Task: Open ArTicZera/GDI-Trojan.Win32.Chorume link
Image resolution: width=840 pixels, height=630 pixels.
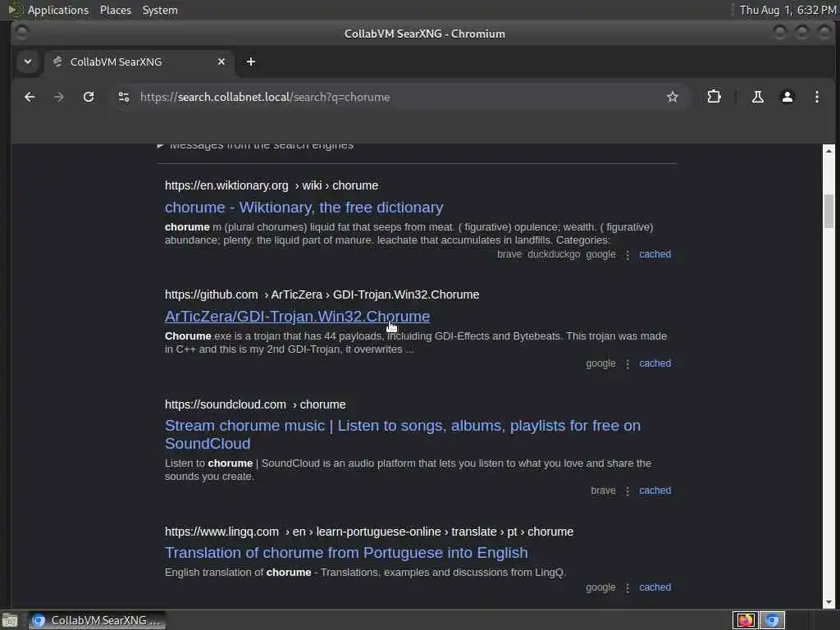Action: click(297, 317)
